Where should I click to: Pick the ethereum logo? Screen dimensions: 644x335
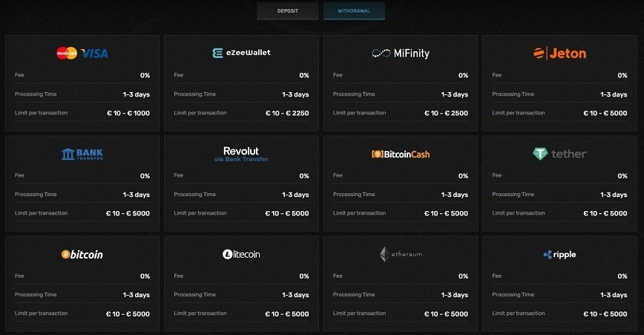[x=401, y=254]
